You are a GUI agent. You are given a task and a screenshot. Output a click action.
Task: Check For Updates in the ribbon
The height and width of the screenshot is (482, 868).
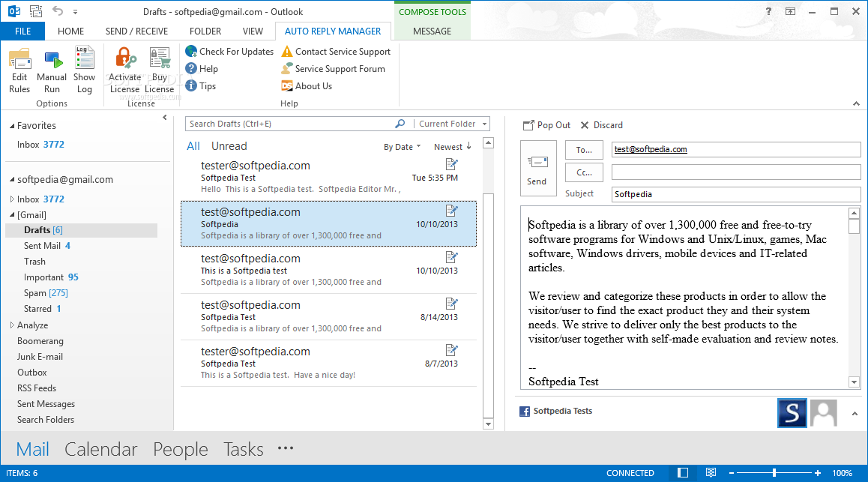[229, 52]
